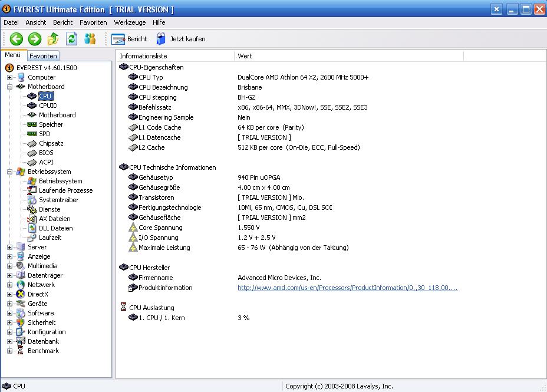Click the Benchmark hourglass icon in tree
This screenshot has width=547, height=392.
(21, 351)
